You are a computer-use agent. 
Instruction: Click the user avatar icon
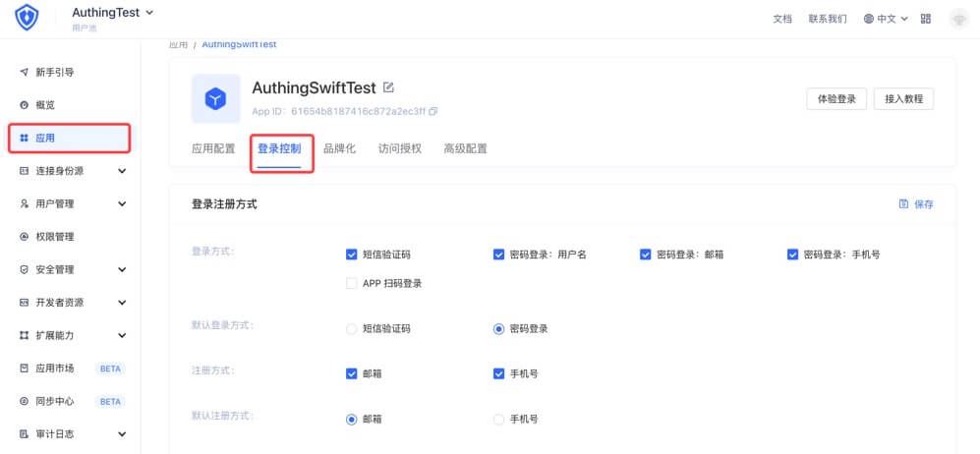pos(958,19)
